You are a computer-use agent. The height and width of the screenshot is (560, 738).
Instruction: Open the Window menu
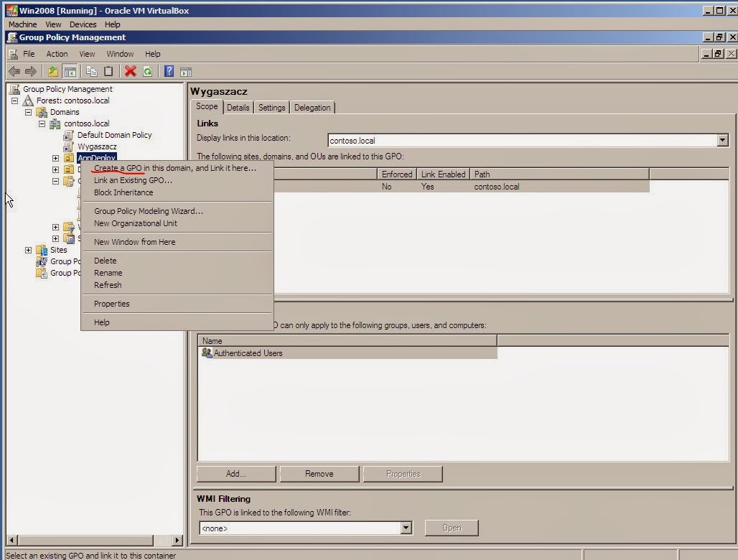click(120, 54)
